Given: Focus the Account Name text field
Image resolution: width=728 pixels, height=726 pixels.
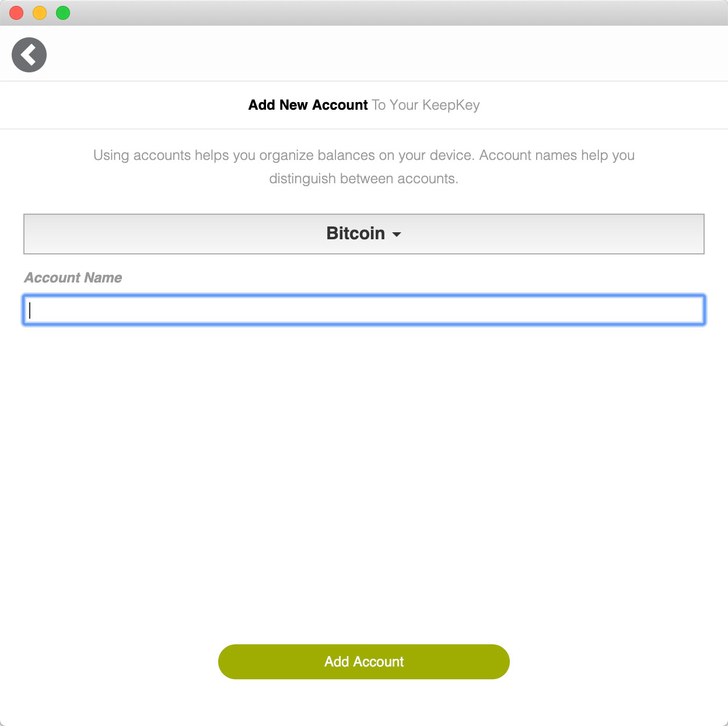Looking at the screenshot, I should click(364, 310).
